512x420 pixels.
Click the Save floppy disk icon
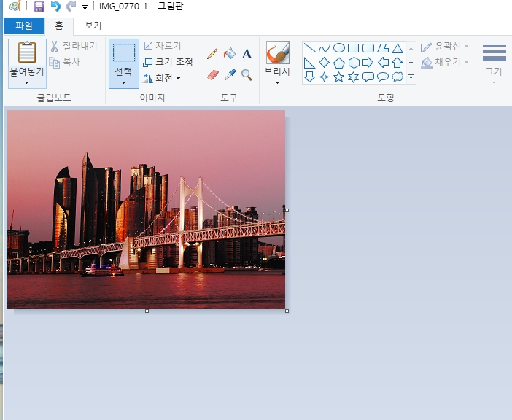[39, 7]
